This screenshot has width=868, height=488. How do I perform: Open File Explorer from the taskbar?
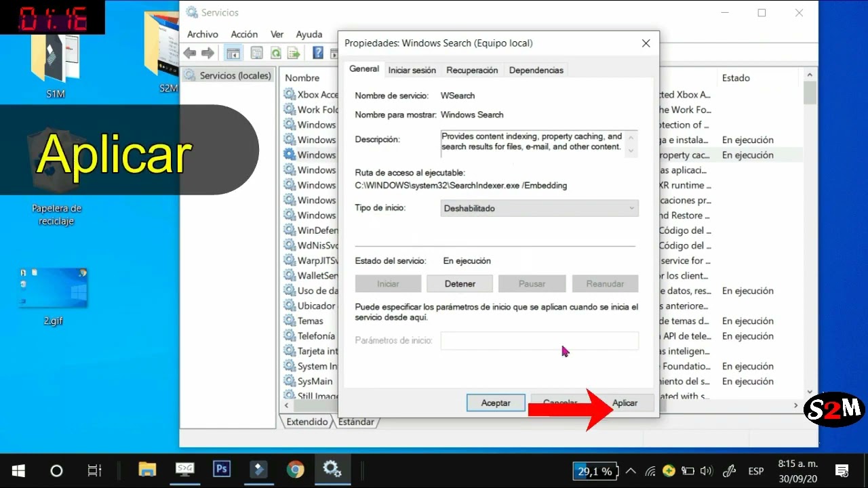coord(147,470)
